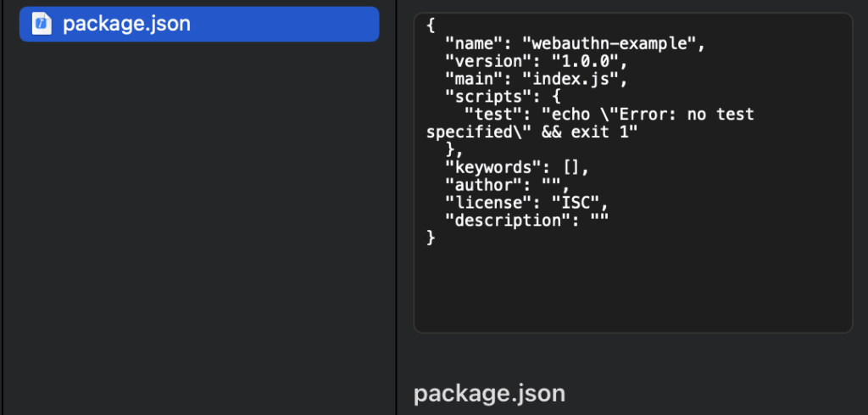This screenshot has width=868, height=415.
Task: Click the final closing curly brace
Action: (x=431, y=238)
